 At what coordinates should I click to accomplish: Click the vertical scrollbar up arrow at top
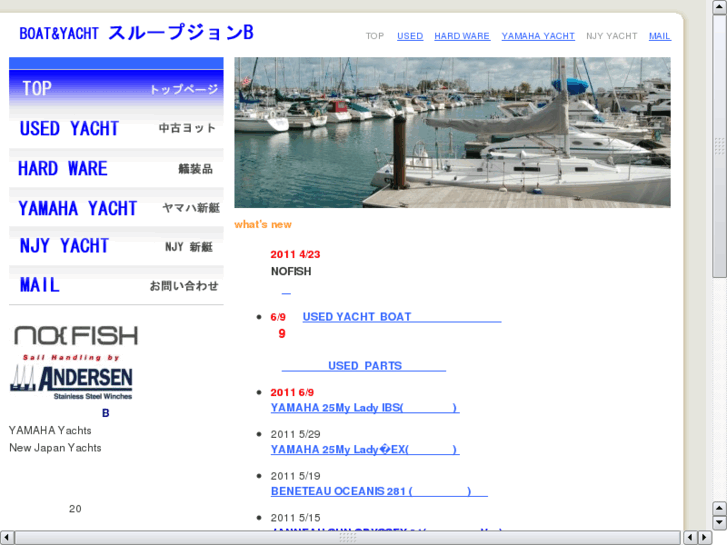720,7
